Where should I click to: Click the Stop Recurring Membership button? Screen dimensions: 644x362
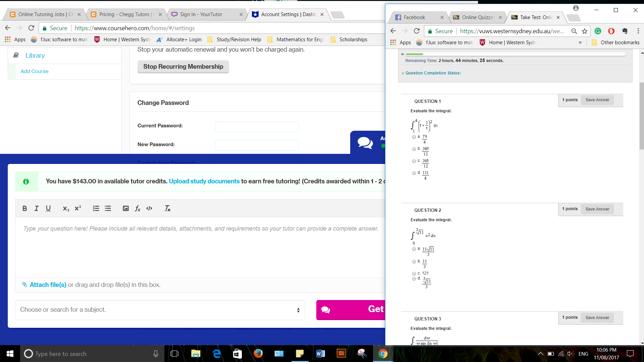point(183,66)
